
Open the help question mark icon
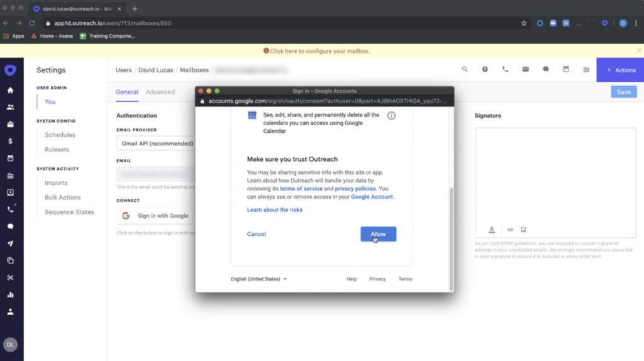click(485, 69)
